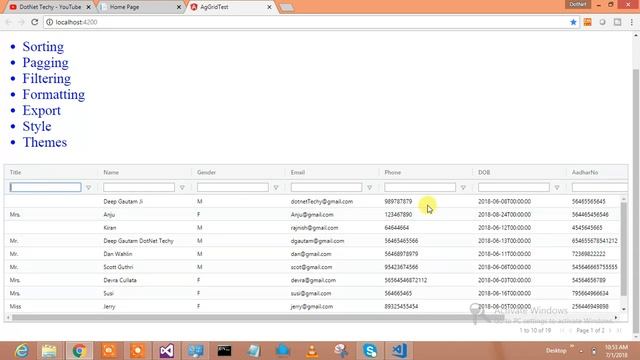The height and width of the screenshot is (360, 640).
Task: Click the grid's vertical scrollbar thumb
Action: click(624, 249)
